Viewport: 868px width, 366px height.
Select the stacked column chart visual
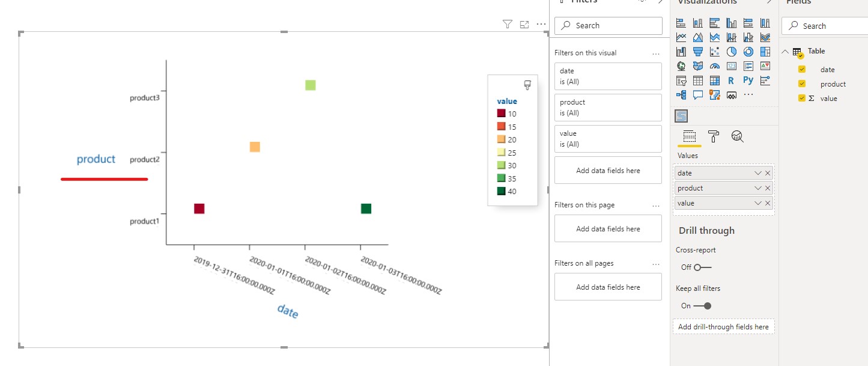point(698,23)
